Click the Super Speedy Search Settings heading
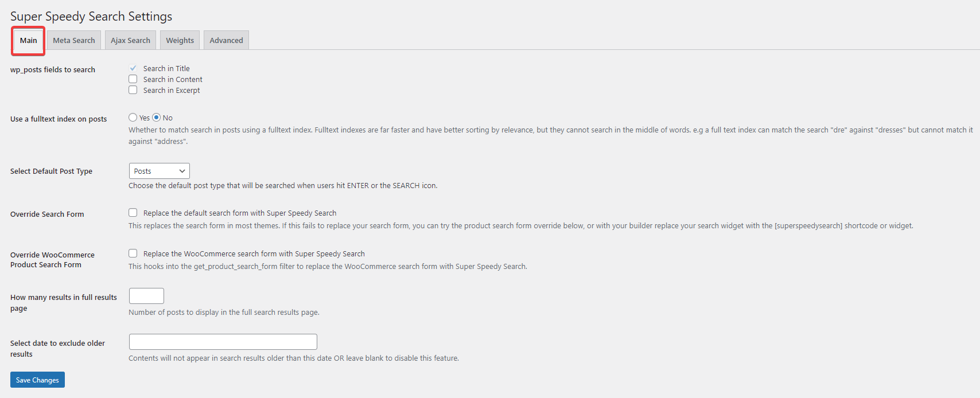Screen dimensions: 980x398 91,16
